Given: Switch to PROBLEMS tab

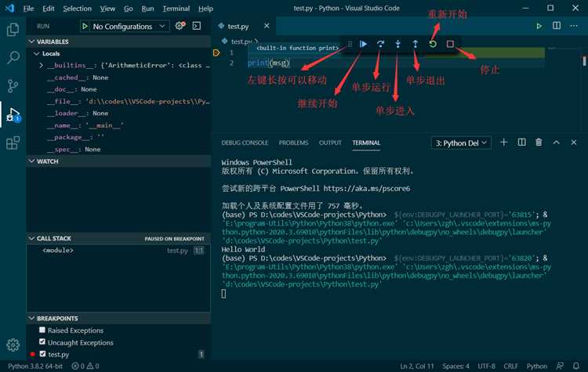Looking at the screenshot, I should 294,143.
